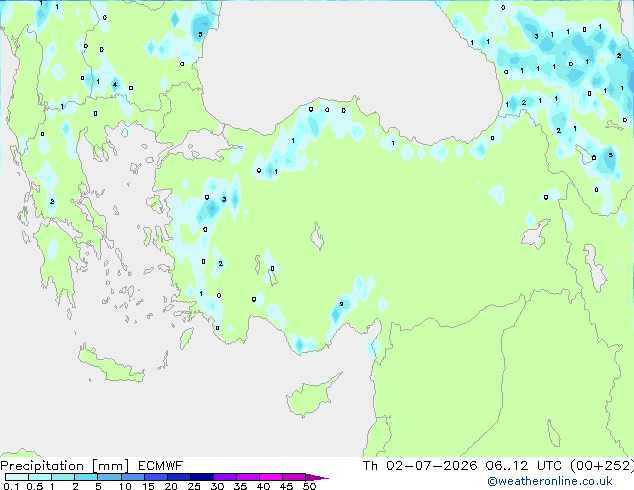The width and height of the screenshot is (634, 490).
Task: Open the weatheronline.co.uk link
Action: pyautogui.click(x=550, y=481)
